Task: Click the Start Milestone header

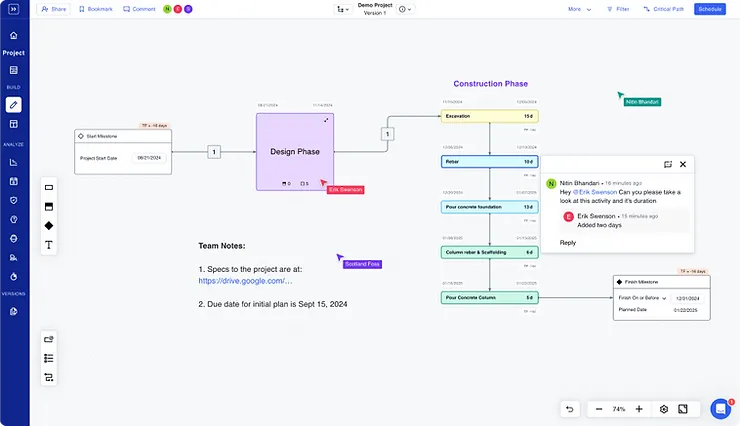Action: [123, 136]
